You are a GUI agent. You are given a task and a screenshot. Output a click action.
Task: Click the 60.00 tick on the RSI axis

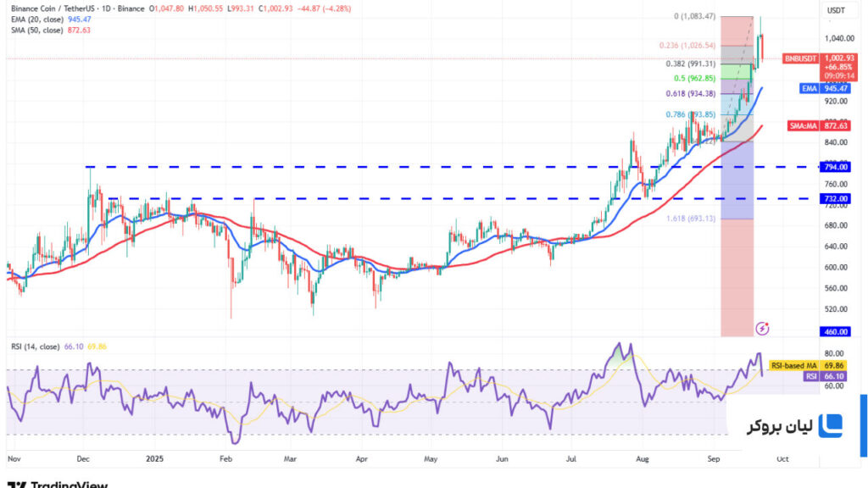click(834, 386)
